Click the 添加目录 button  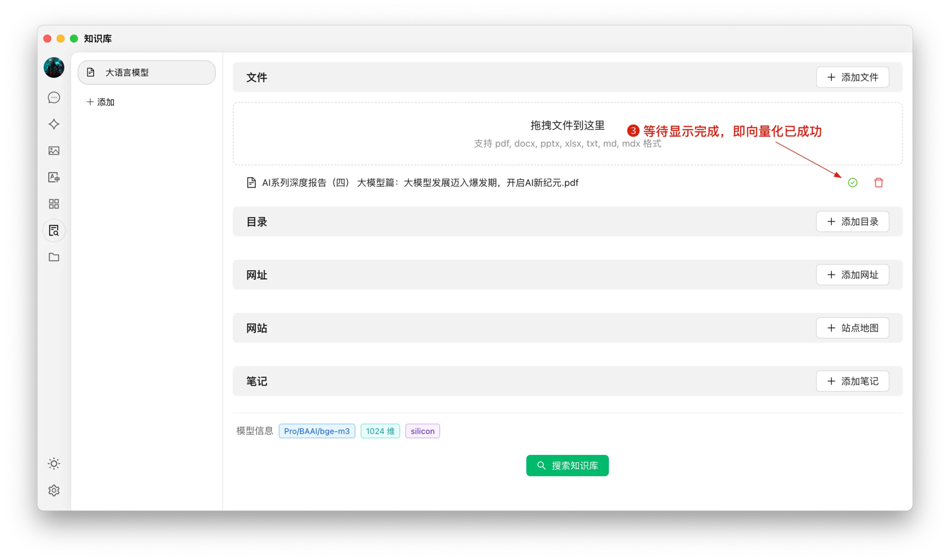pyautogui.click(x=853, y=221)
